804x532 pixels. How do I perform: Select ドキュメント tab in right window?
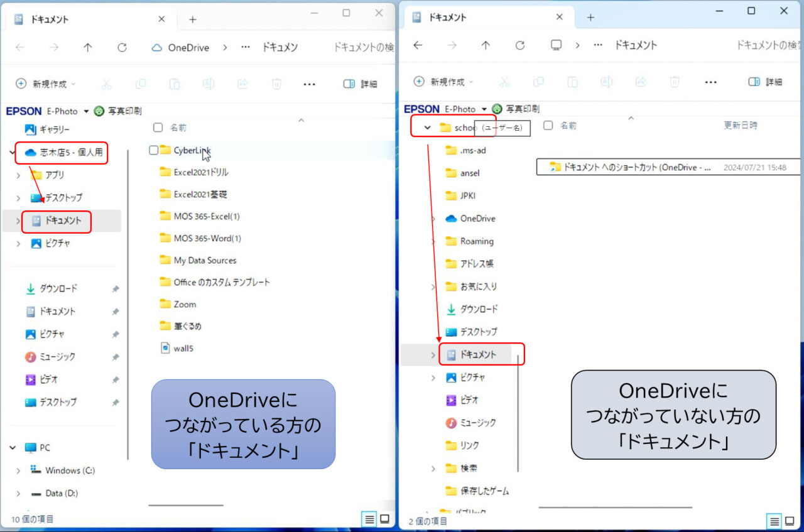pos(487,18)
